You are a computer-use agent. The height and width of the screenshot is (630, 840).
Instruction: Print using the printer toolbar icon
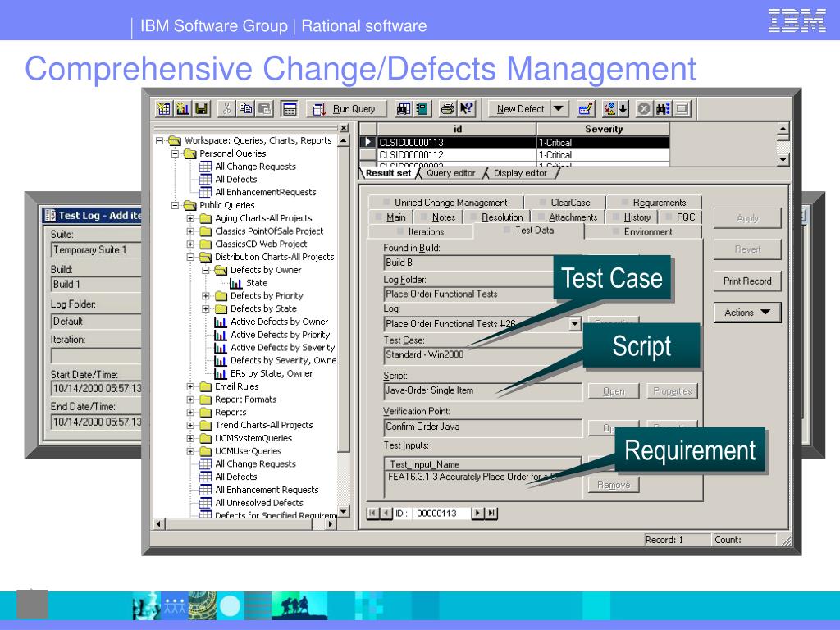447,109
